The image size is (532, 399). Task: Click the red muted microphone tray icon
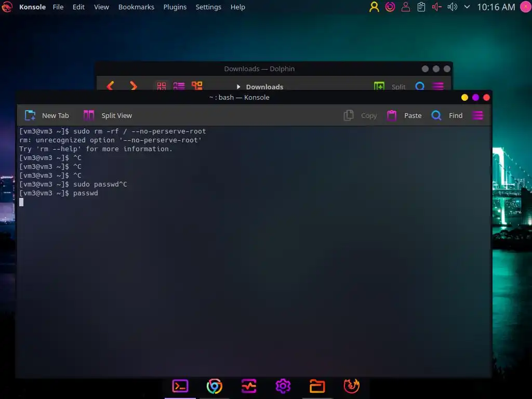point(436,7)
